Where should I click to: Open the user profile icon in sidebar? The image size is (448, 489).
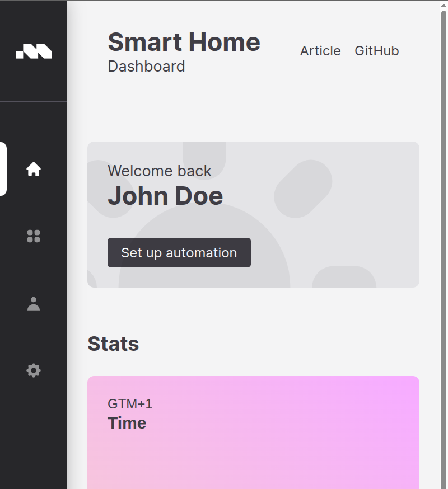(x=34, y=303)
